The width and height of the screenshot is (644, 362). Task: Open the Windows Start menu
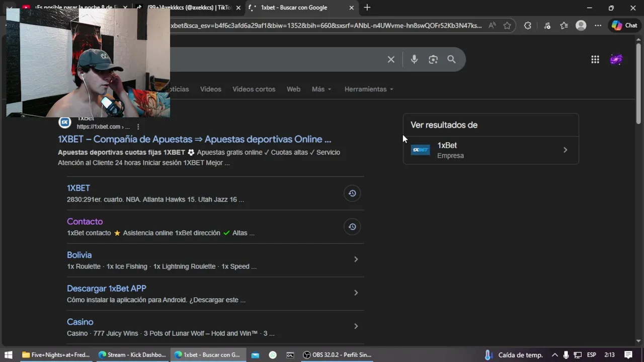8,354
